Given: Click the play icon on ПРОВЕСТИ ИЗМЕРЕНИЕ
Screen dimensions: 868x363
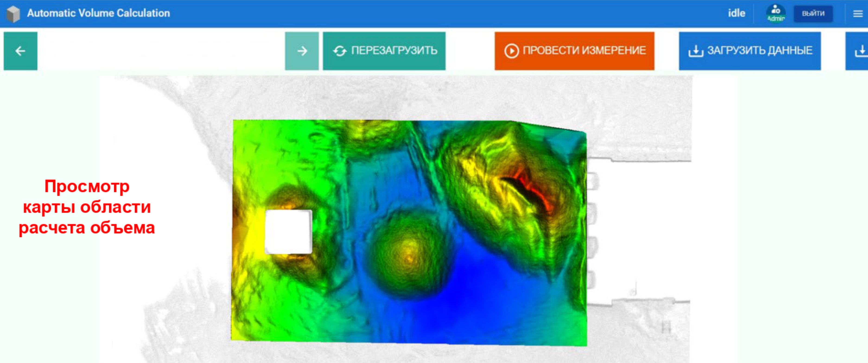Looking at the screenshot, I should click(512, 51).
